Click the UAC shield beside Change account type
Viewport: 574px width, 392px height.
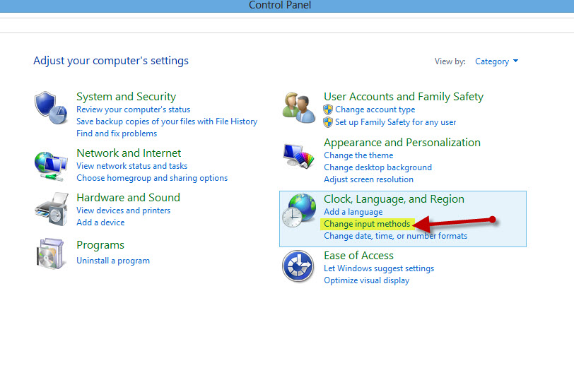coord(328,109)
